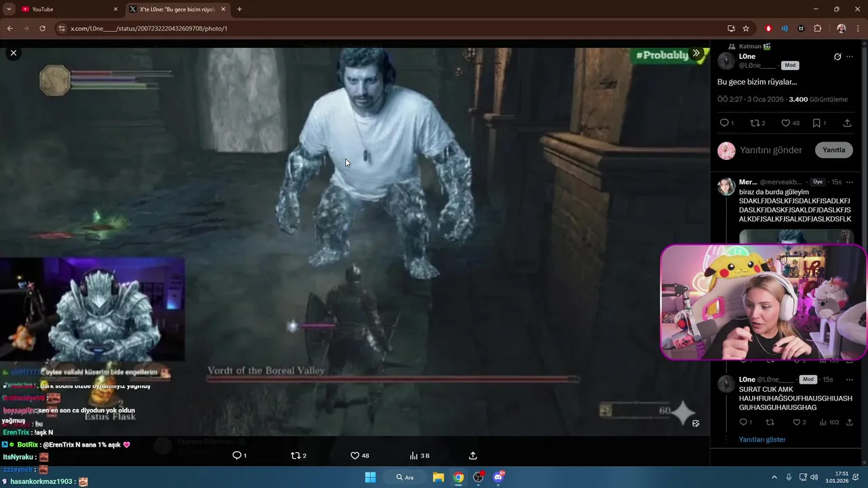Screen dimensions: 868x488
Task: Click the '3.400 Görüntüleme' view count
Action: (x=818, y=100)
